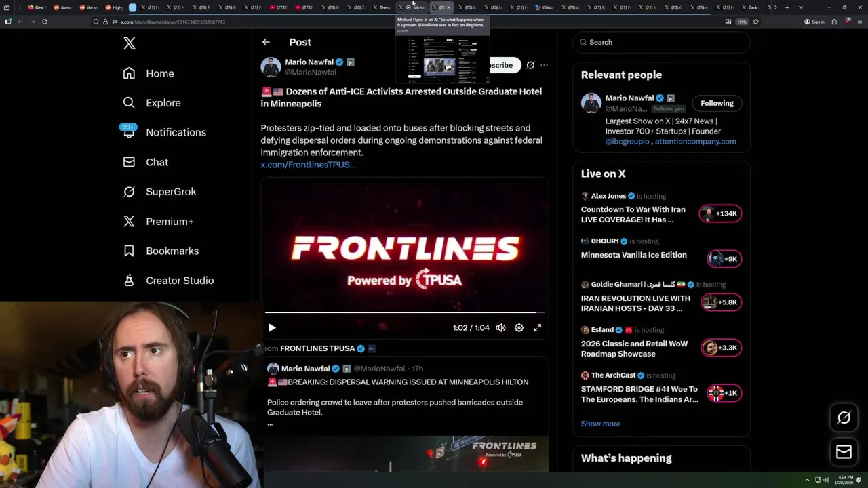Open Mario Nawfal's profile avatar on the post
This screenshot has height=488, width=868.
point(271,66)
